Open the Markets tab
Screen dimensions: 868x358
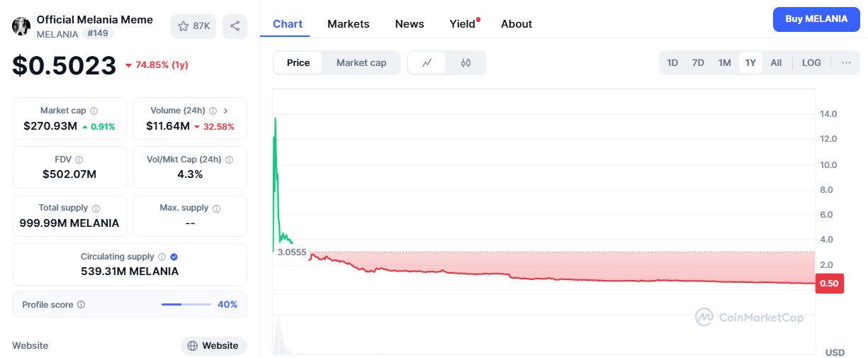click(x=348, y=24)
